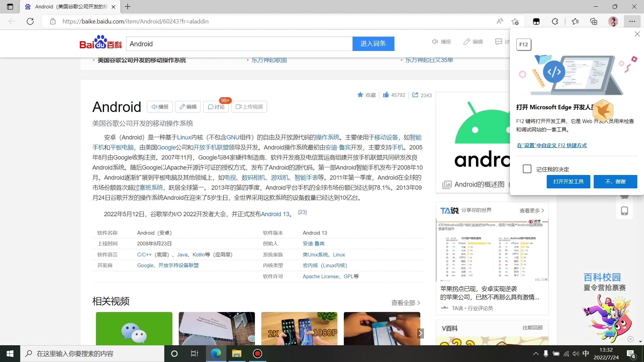
Task: Expand 查看更多 in TA说 panel
Action: [532, 210]
